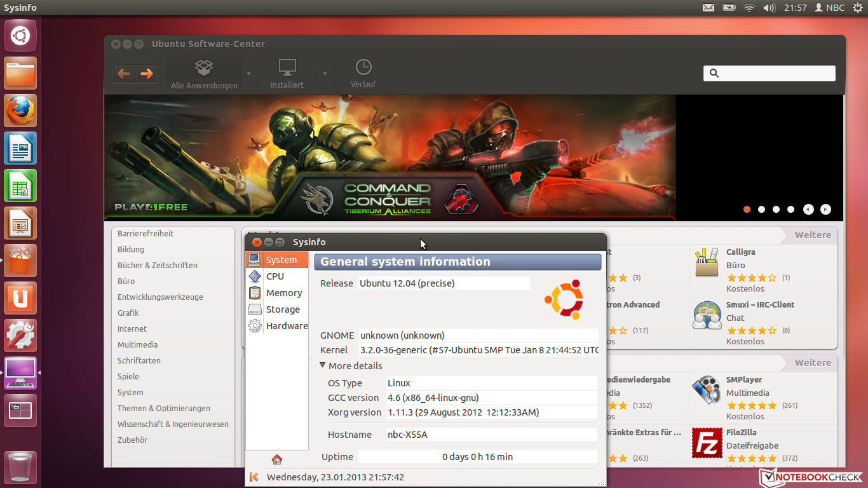Open Spiele category
The width and height of the screenshot is (868, 488).
[128, 376]
